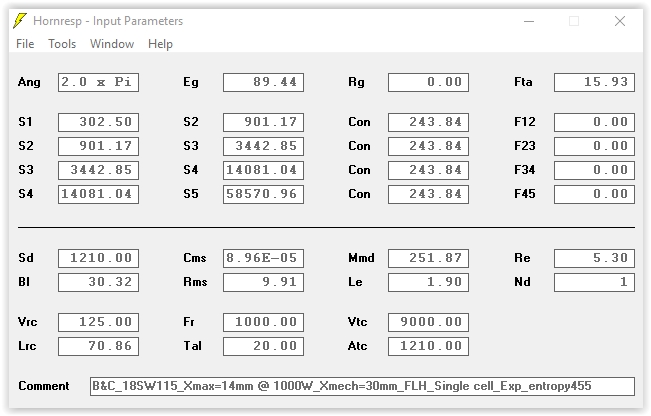The height and width of the screenshot is (416, 651).
Task: Click the F45 label
Action: pos(525,194)
